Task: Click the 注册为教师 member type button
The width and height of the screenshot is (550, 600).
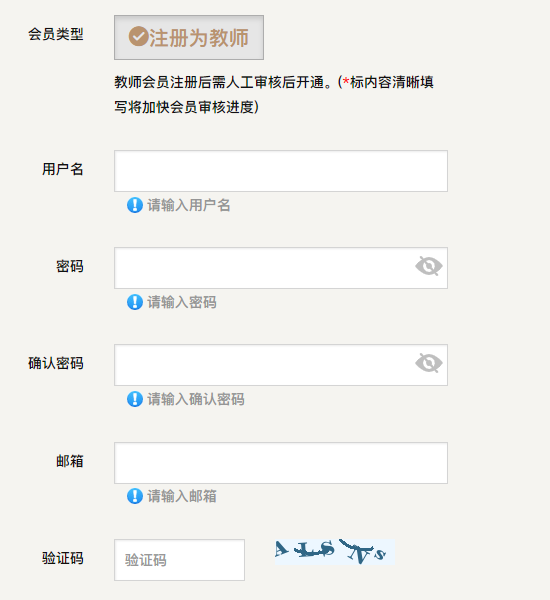Action: 189,38
